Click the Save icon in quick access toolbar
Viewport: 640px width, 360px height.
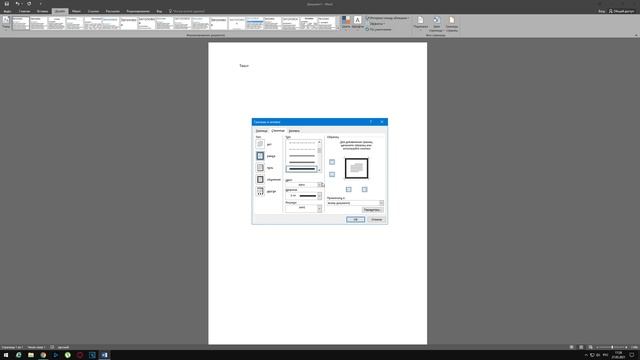(7, 4)
